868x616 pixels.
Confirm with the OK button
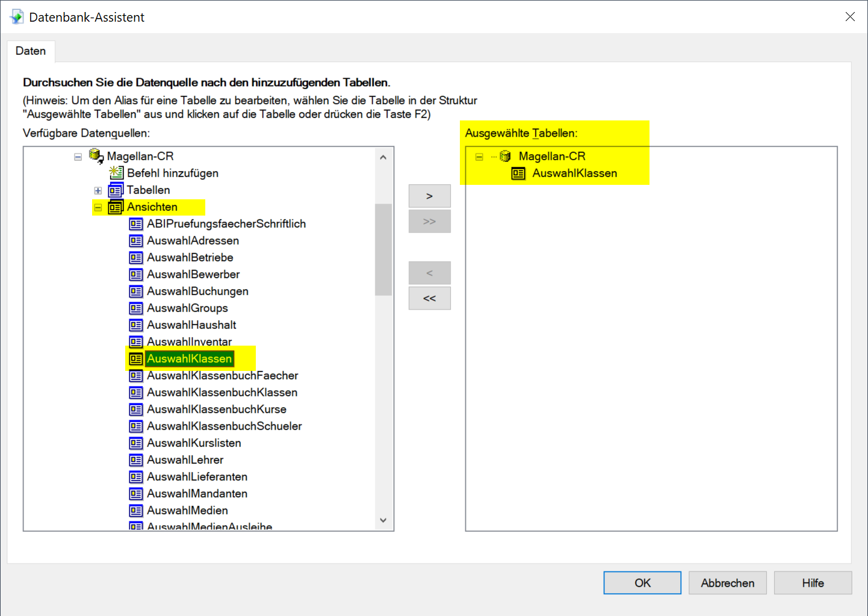pyautogui.click(x=642, y=583)
